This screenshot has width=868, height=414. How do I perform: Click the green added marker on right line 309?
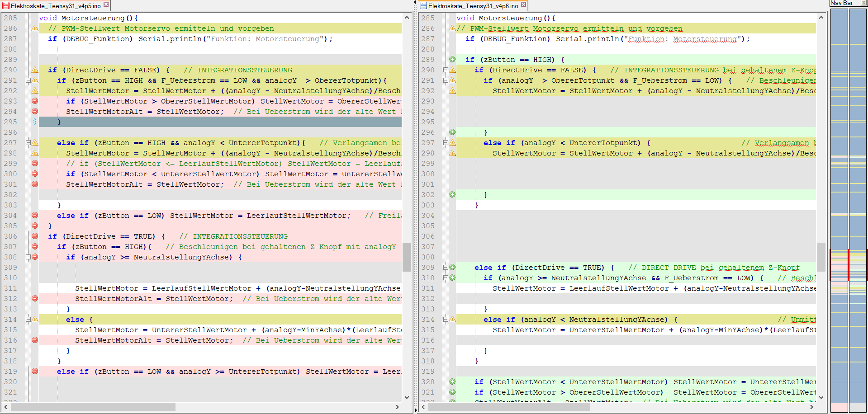click(452, 267)
